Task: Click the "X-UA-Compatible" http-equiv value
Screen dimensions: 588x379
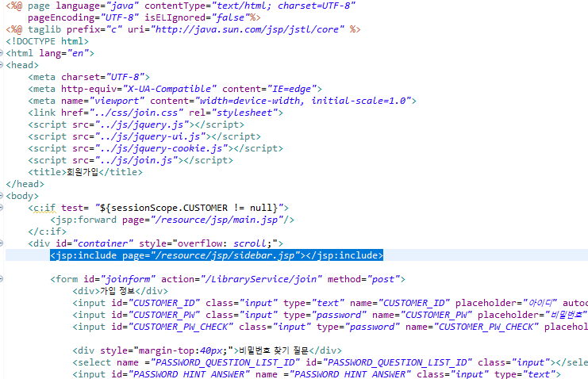Action: coord(170,89)
